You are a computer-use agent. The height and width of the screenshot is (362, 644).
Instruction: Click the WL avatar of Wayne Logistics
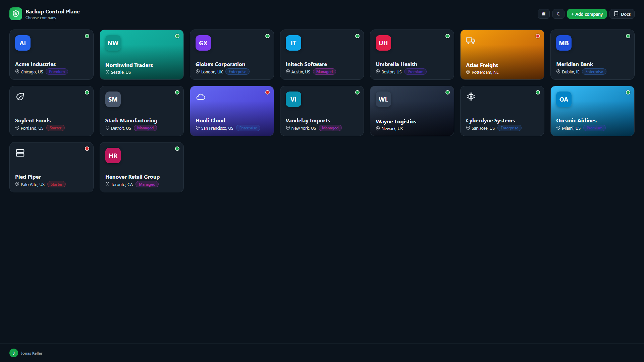click(383, 99)
